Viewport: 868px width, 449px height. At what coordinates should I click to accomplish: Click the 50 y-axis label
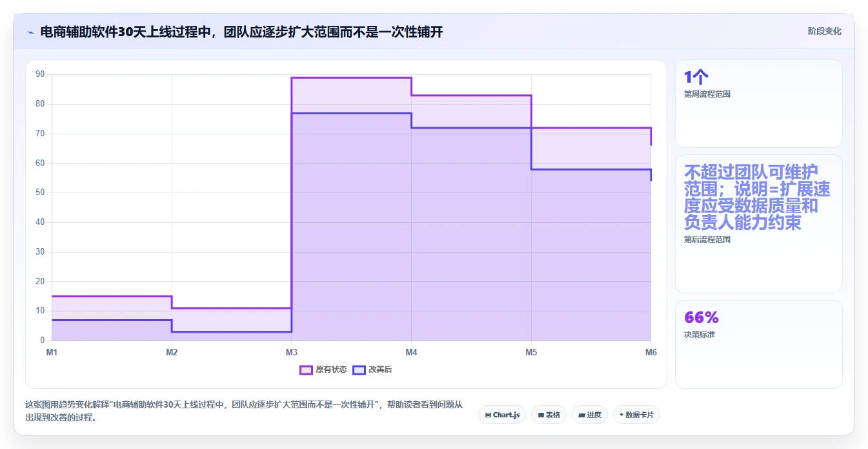(40, 193)
